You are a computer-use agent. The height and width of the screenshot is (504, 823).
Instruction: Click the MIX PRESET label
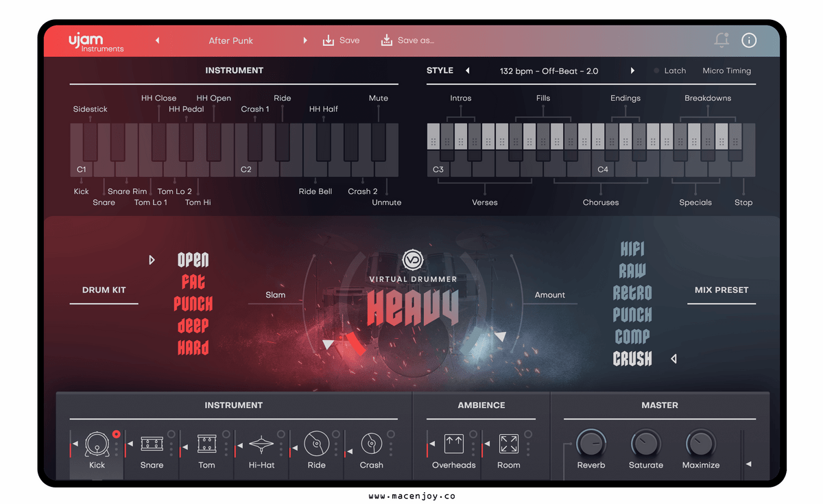(721, 290)
